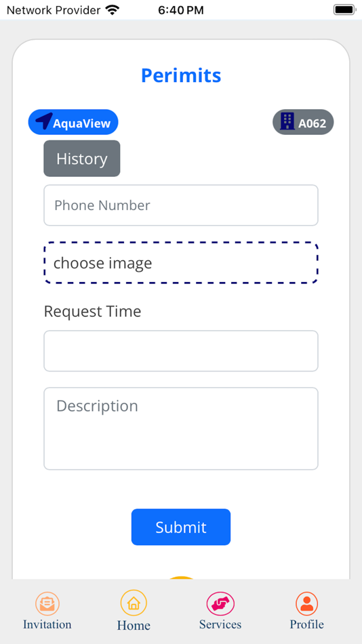362x644 pixels.
Task: Open the Profile person icon
Action: pos(306,603)
